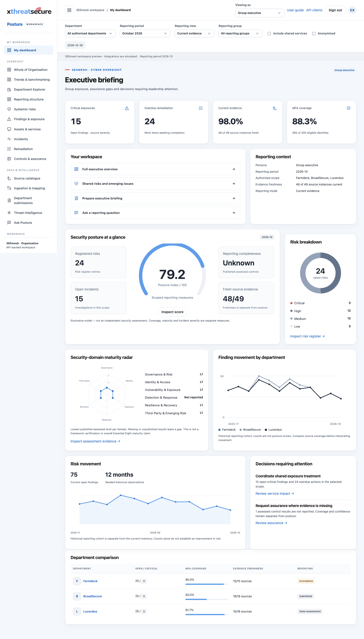Open the User guide link

295,10
